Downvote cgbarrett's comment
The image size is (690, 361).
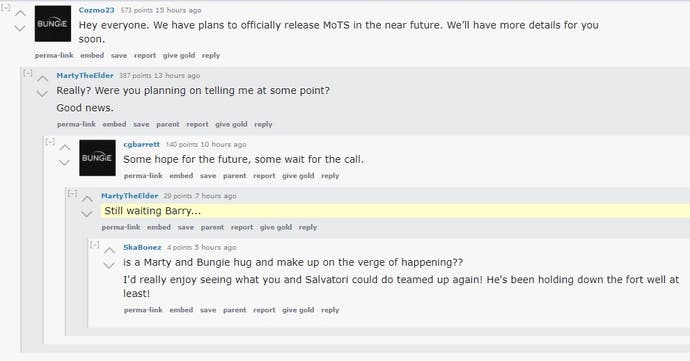click(x=65, y=163)
